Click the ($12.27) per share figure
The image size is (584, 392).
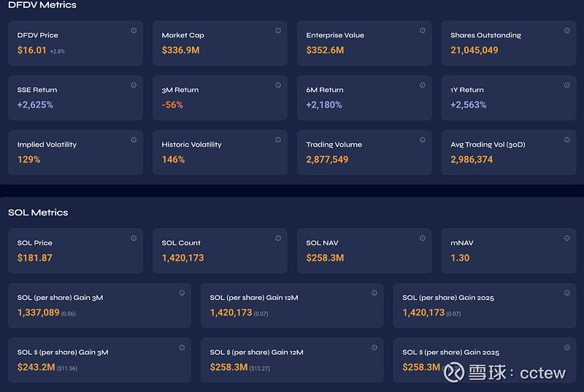(x=260, y=369)
